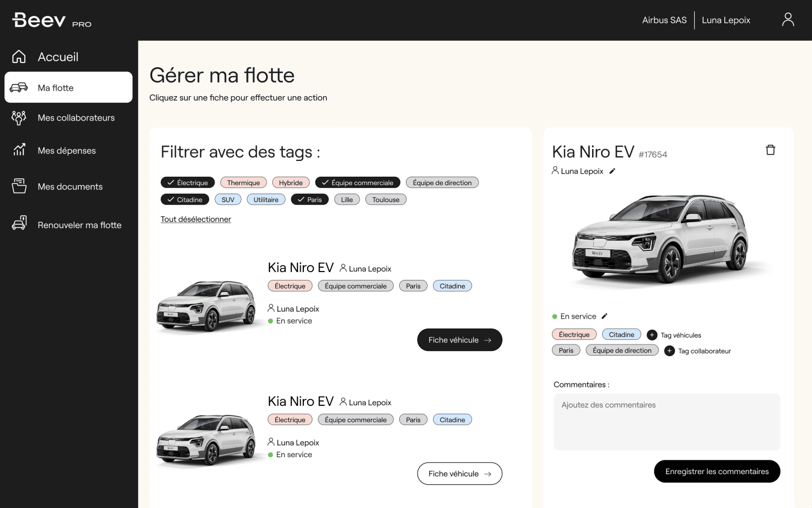Uncheck the Citadine filter tag
This screenshot has width=812, height=508.
click(x=185, y=199)
